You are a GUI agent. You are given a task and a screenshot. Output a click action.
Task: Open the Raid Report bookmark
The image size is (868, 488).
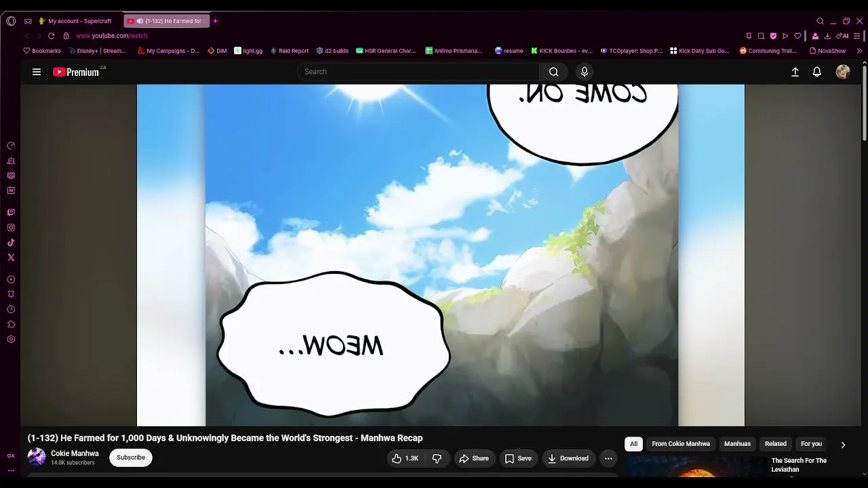click(x=290, y=51)
